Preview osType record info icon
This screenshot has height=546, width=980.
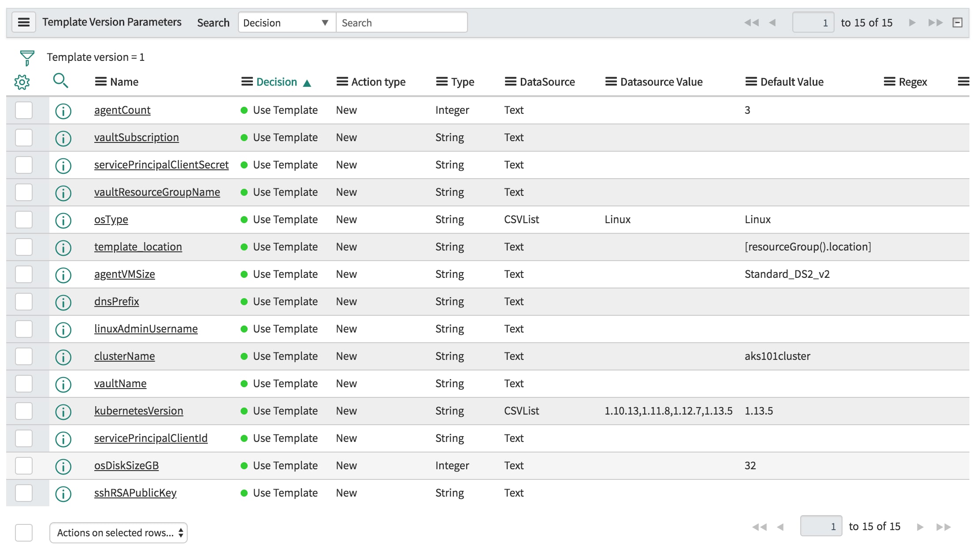(63, 220)
